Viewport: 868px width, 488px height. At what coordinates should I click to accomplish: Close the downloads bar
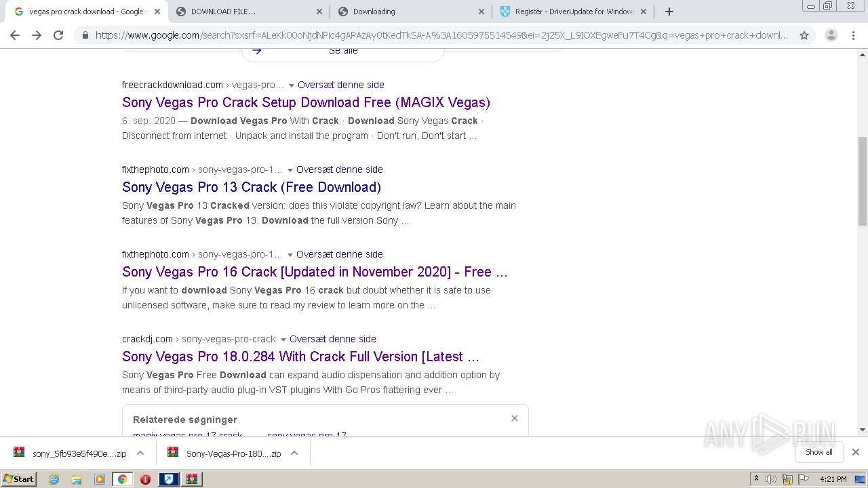pyautogui.click(x=856, y=452)
